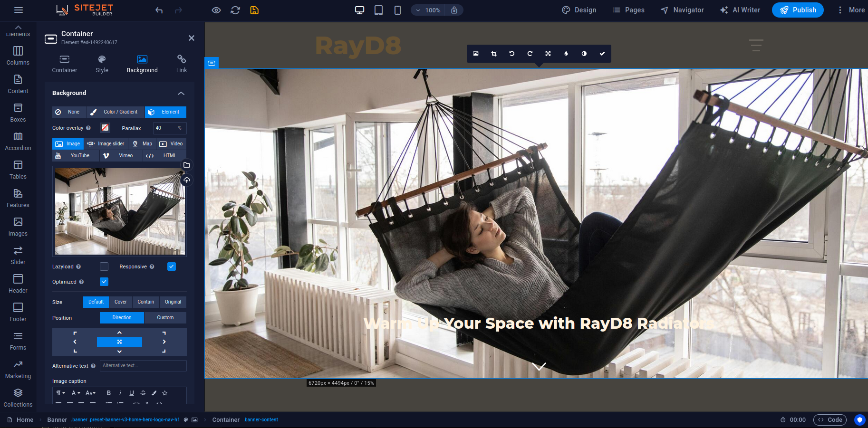
Task: Select Color / Gradient background type
Action: click(x=116, y=112)
